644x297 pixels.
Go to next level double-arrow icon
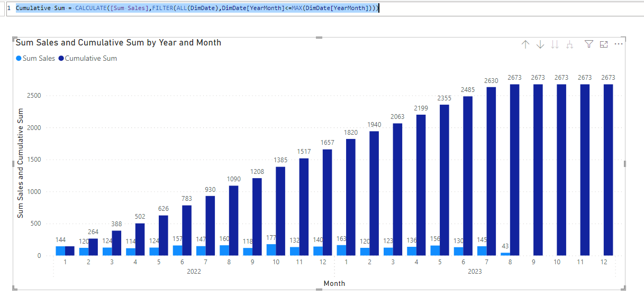555,45
